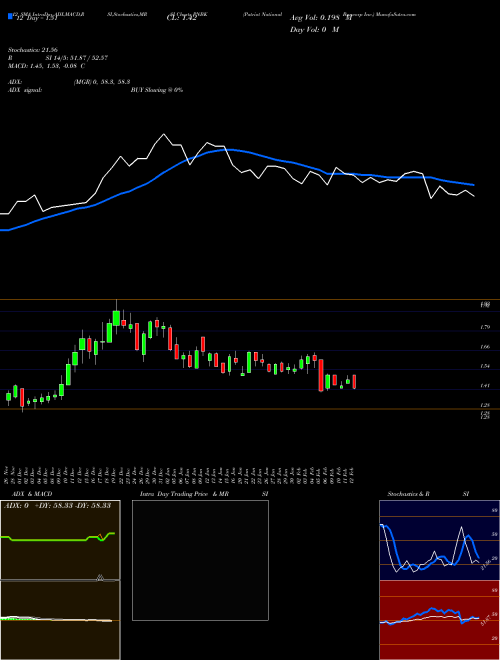Viewport: 500px width, 660px height.
Task: Click the 1.28 price axis label
Action: click(x=484, y=405)
